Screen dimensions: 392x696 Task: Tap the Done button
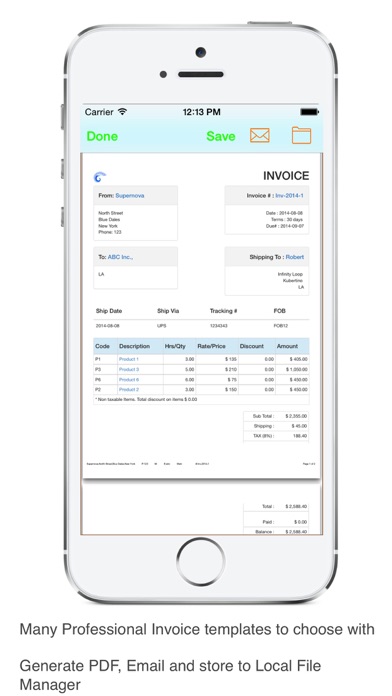(x=102, y=136)
